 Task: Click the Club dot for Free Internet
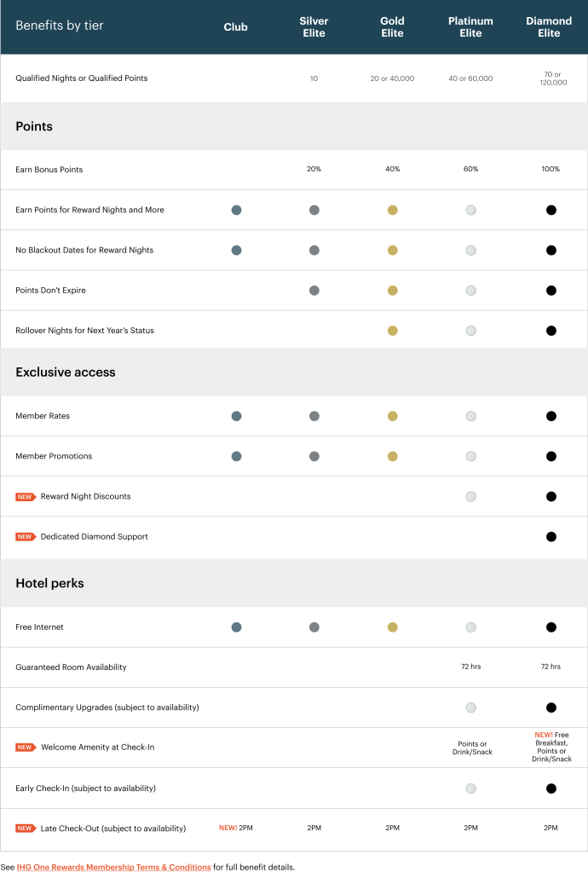click(x=236, y=627)
